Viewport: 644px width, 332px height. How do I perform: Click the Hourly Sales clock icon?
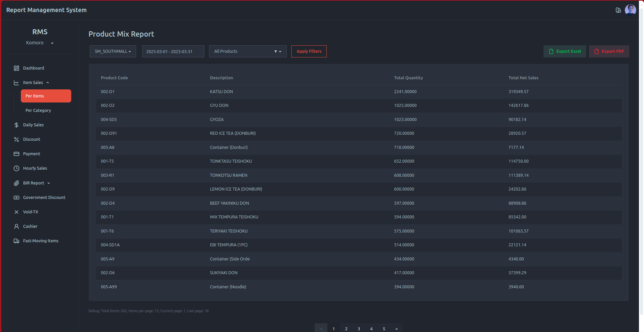pos(16,168)
